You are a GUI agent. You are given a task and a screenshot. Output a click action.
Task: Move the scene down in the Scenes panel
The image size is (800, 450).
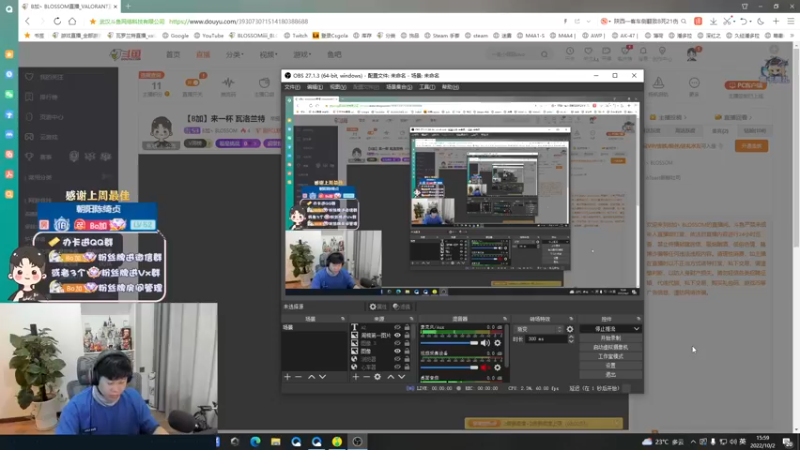click(x=322, y=377)
